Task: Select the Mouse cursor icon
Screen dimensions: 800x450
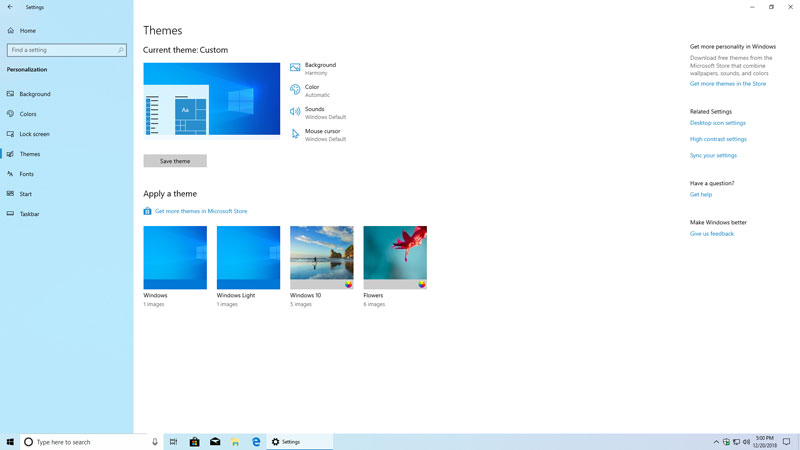Action: [x=295, y=134]
